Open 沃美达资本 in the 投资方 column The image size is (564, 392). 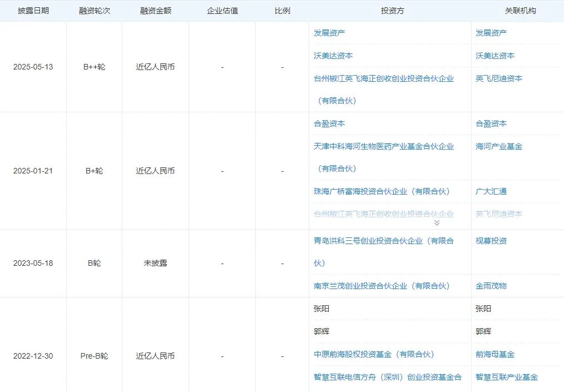(x=333, y=56)
